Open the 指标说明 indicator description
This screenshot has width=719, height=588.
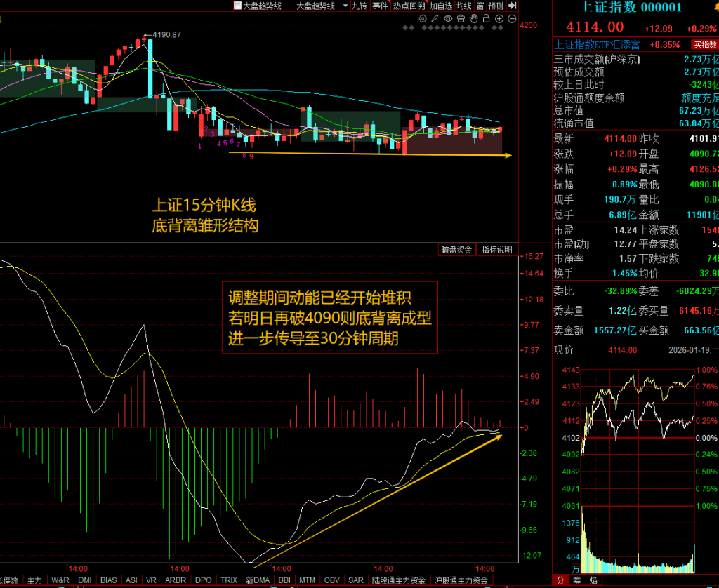(497, 250)
